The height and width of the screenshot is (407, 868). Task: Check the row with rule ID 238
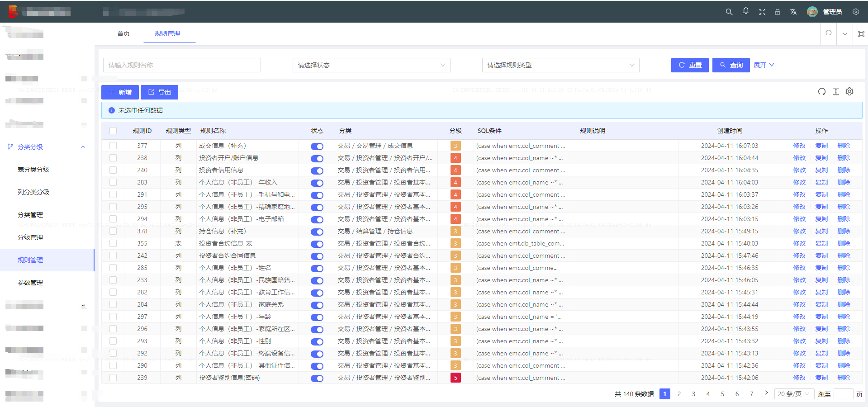pyautogui.click(x=113, y=158)
